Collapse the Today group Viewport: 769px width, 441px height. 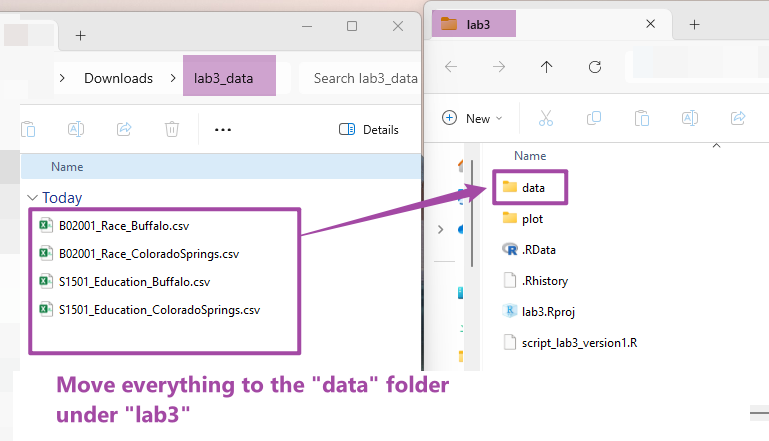[x=32, y=198]
